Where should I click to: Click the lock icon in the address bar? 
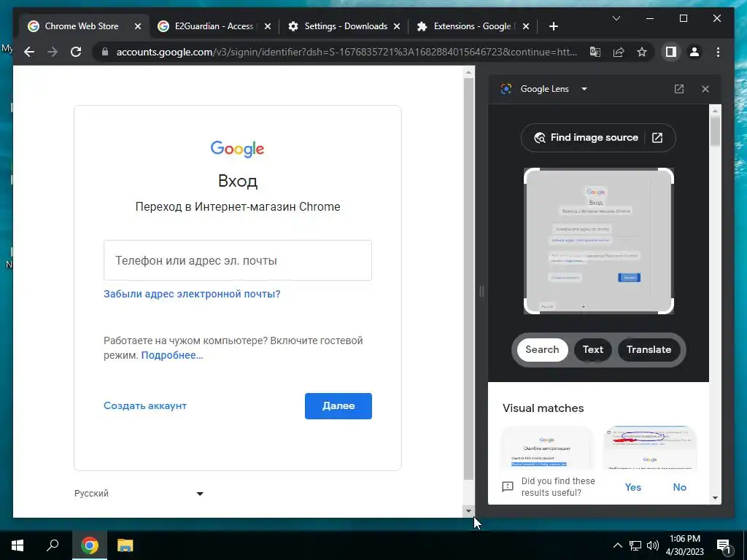105,52
